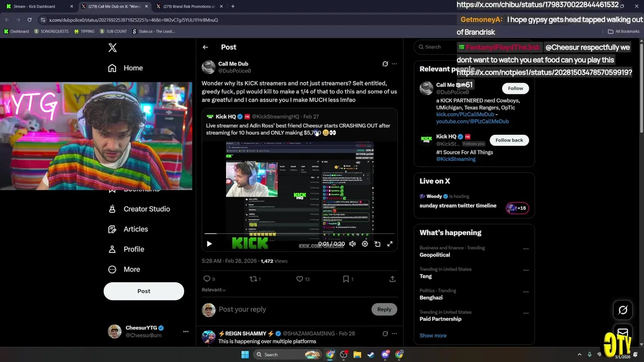Click the +16 listeners badge
644x362 pixels.
[x=517, y=208]
